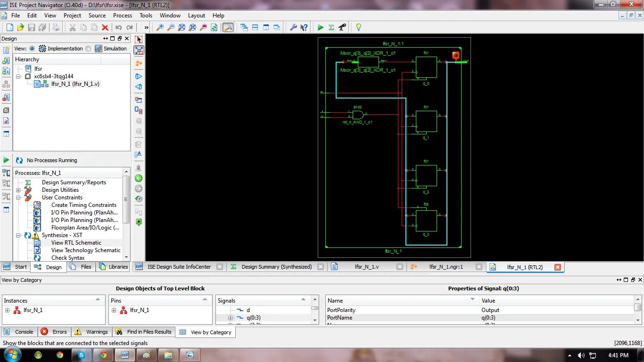This screenshot has height=362, width=644.
Task: Open Find in Files Results tab
Action: pos(144,332)
